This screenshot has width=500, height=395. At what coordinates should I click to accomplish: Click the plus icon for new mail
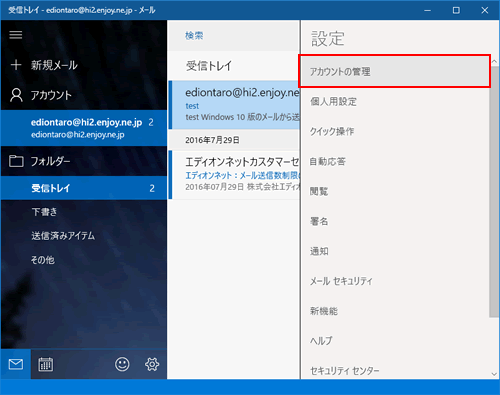coord(16,65)
